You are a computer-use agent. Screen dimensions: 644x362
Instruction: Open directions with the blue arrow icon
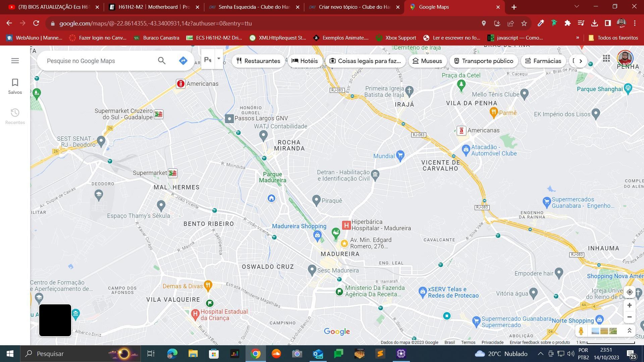point(183,61)
